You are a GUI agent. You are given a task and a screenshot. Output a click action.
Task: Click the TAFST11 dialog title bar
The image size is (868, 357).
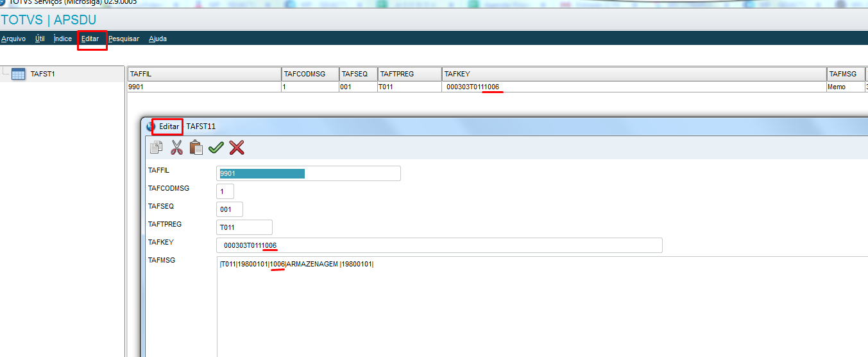pyautogui.click(x=504, y=126)
